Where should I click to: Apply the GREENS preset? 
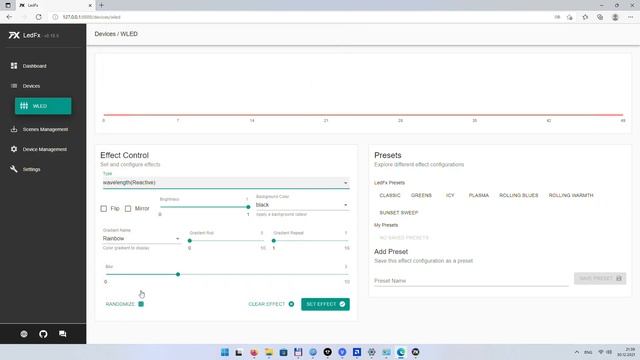click(x=421, y=196)
